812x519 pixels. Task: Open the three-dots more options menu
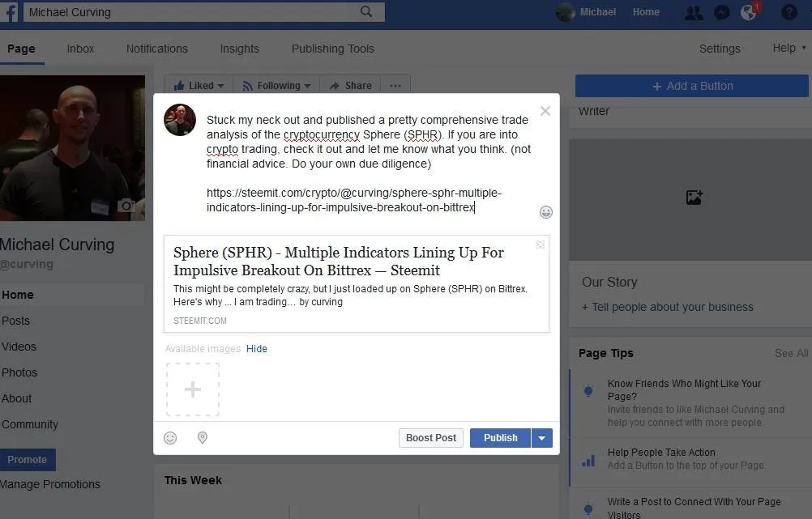[x=395, y=85]
